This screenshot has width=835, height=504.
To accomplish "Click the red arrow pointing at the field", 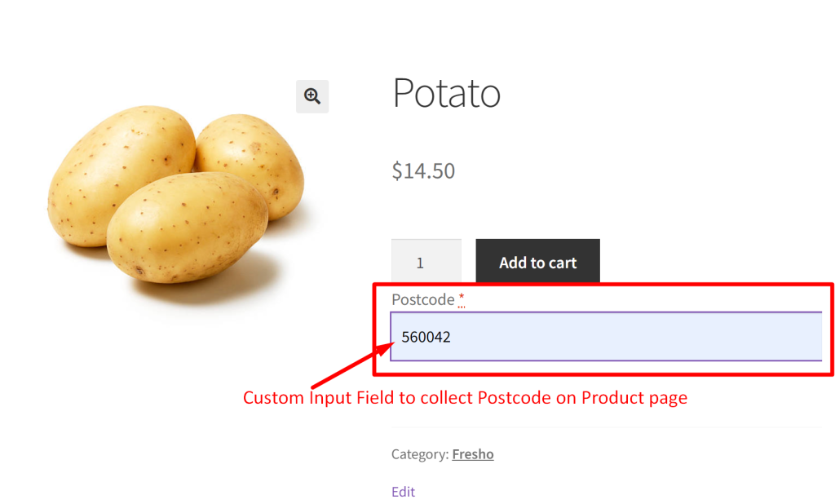I will pyautogui.click(x=351, y=367).
